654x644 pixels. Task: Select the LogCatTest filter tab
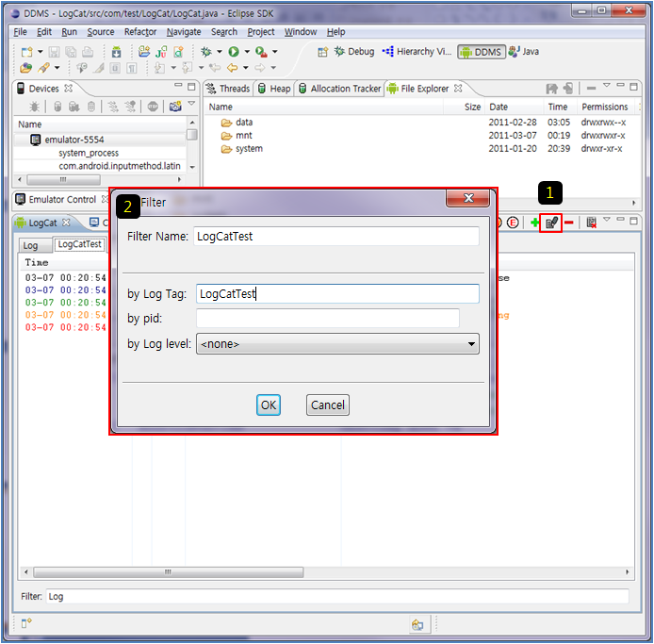pyautogui.click(x=79, y=244)
